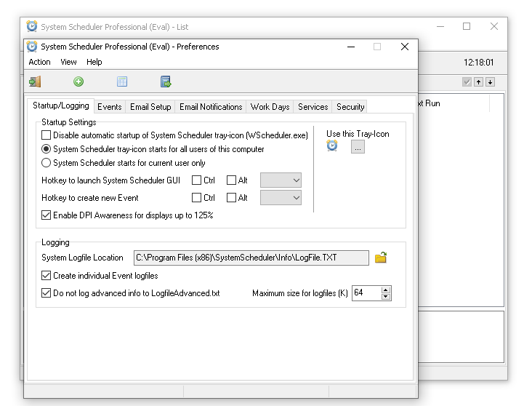Click the alarm clock tray-icon preview
This screenshot has width=532, height=406.
332,146
